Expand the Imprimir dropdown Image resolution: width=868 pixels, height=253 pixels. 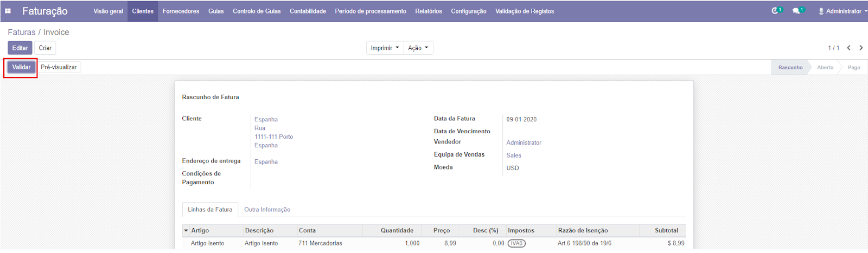pyautogui.click(x=385, y=48)
